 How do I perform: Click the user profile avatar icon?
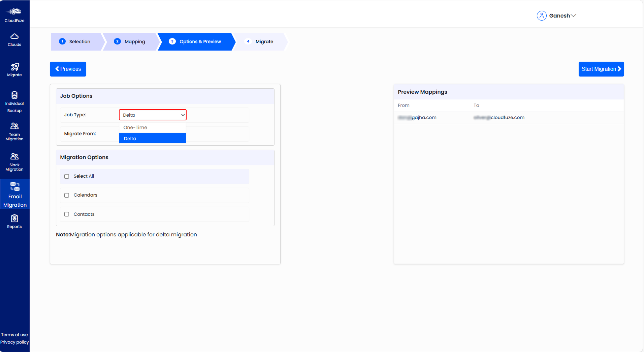(x=541, y=16)
